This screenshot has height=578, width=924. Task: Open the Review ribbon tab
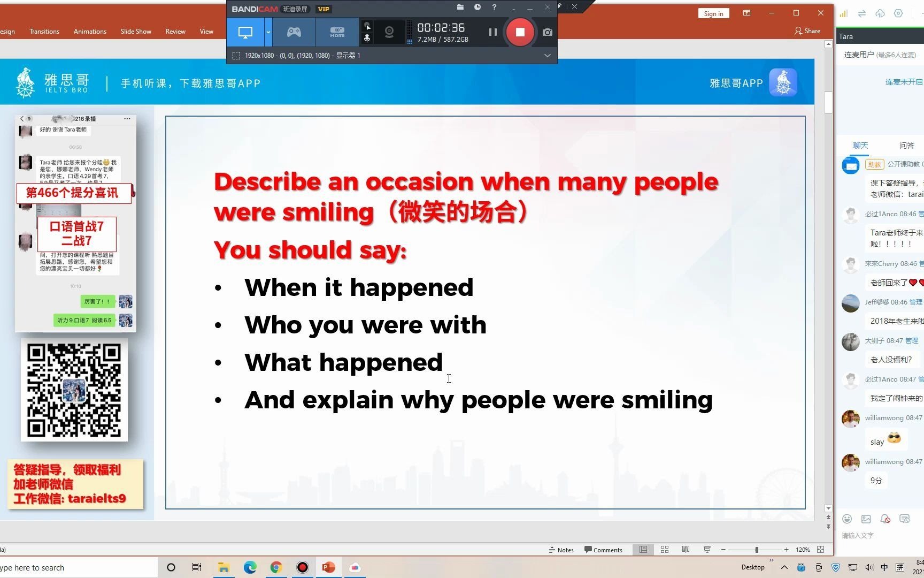coord(175,32)
